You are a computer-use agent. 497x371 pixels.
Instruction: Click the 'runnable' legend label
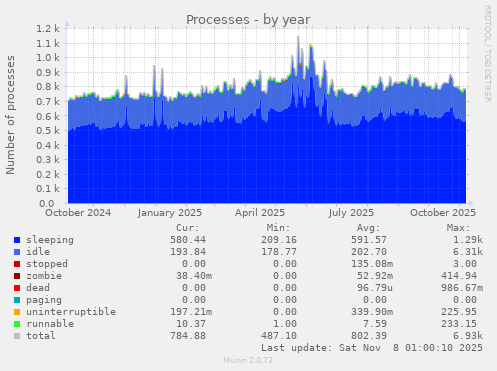[50, 324]
